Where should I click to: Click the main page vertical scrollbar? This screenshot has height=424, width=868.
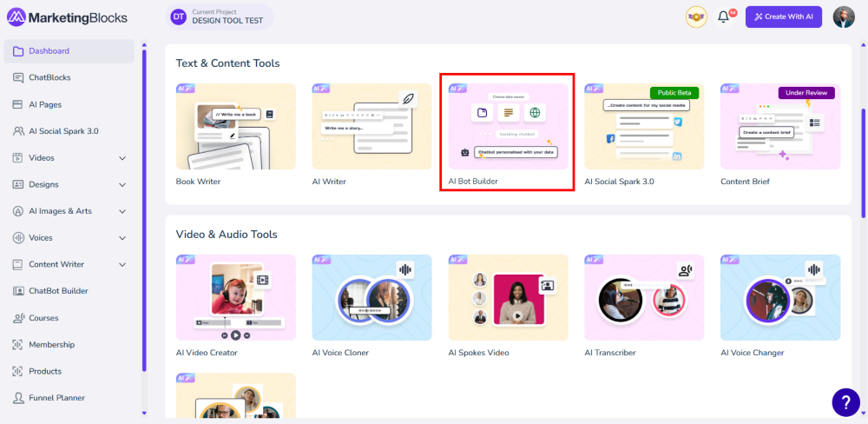click(x=864, y=163)
